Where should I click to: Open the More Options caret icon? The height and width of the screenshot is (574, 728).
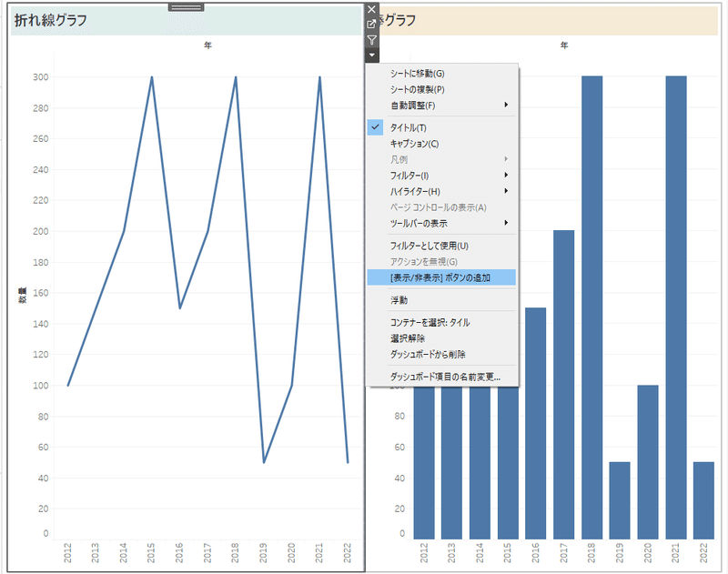pyautogui.click(x=373, y=55)
